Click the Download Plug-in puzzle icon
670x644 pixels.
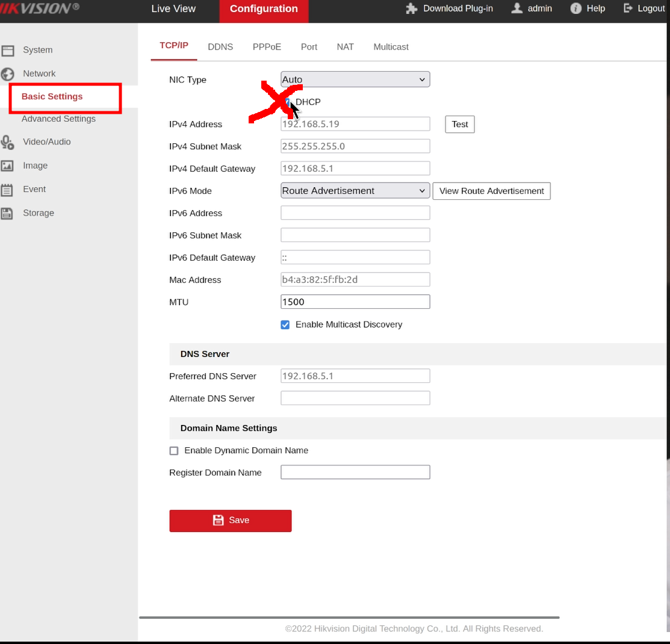[x=412, y=8]
